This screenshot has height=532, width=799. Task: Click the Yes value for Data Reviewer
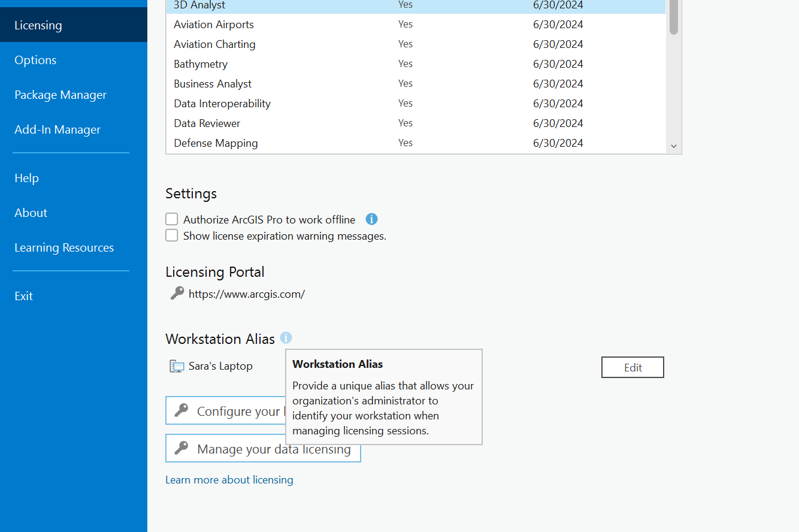[x=405, y=123]
